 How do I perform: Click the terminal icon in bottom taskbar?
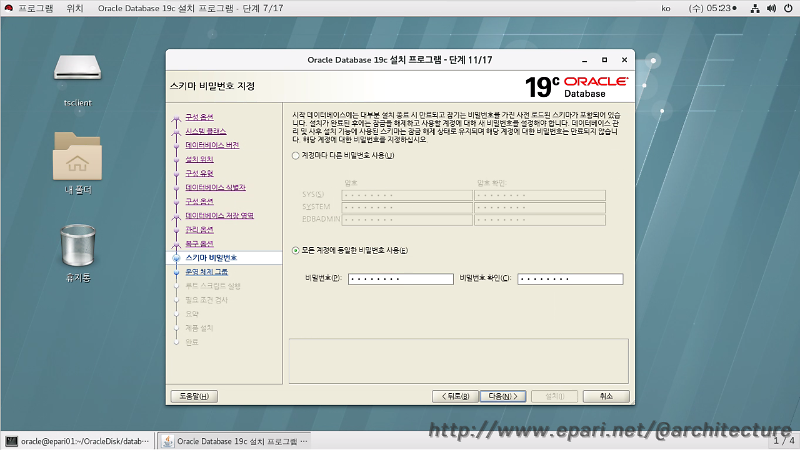11,441
